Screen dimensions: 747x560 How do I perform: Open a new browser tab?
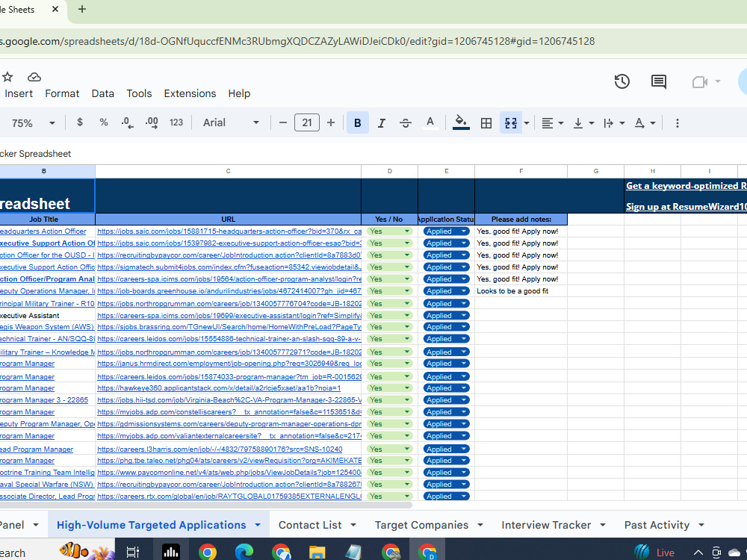pyautogui.click(x=82, y=9)
